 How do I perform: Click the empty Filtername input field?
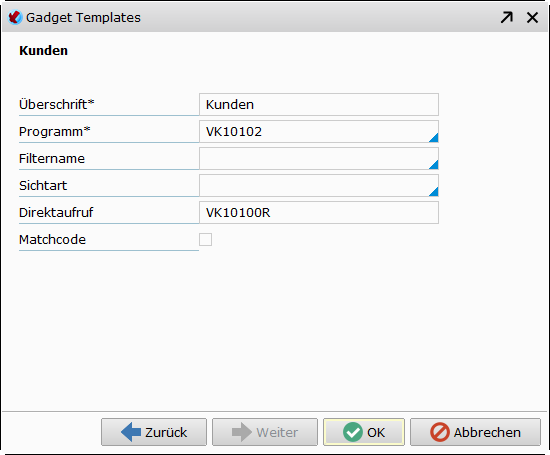tap(319, 159)
